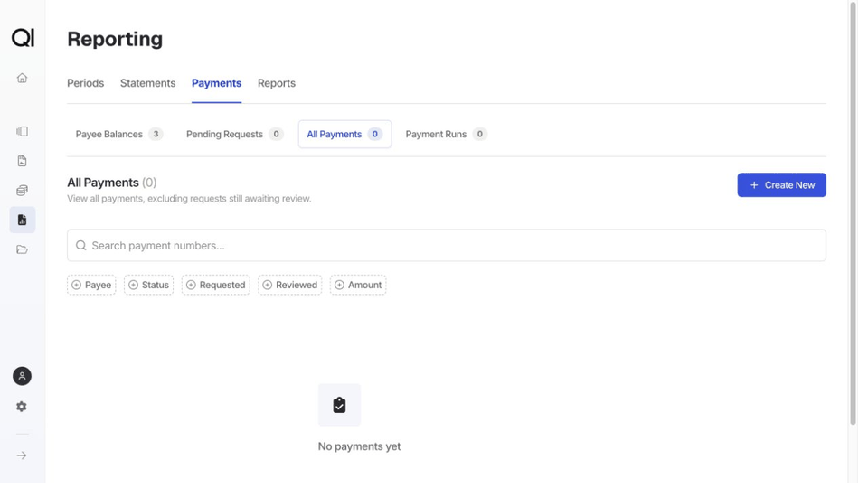The height and width of the screenshot is (488, 868).
Task: Switch to the Statements tab
Action: coord(147,83)
